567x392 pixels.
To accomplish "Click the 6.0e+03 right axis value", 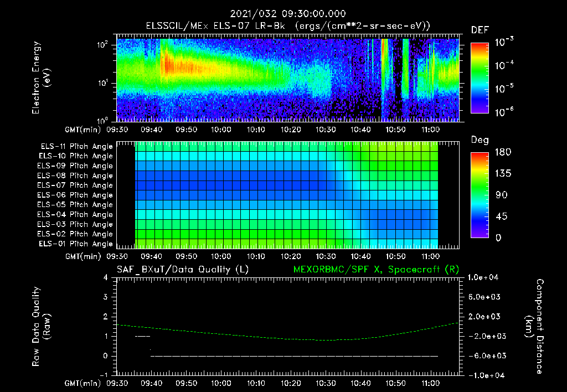I will coord(484,297).
